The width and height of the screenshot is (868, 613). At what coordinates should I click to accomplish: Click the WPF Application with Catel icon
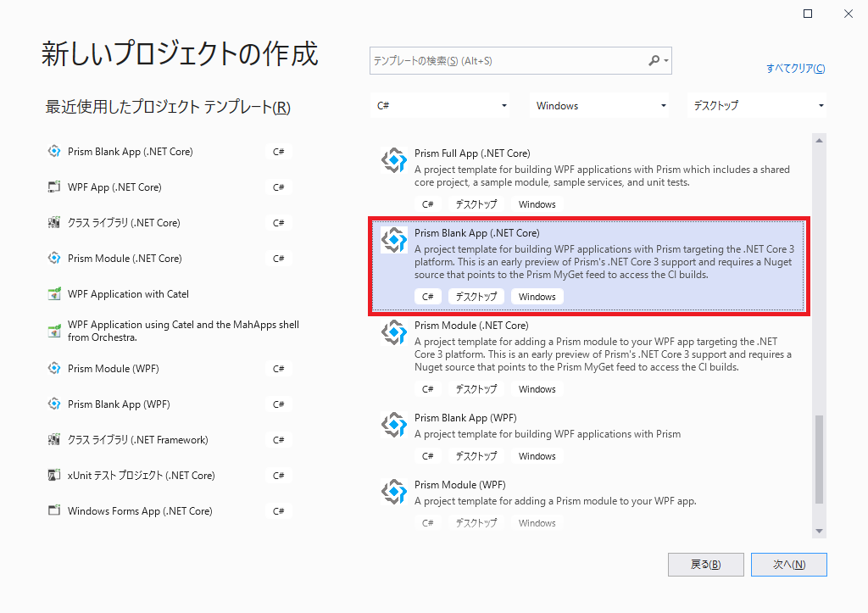tap(54, 293)
